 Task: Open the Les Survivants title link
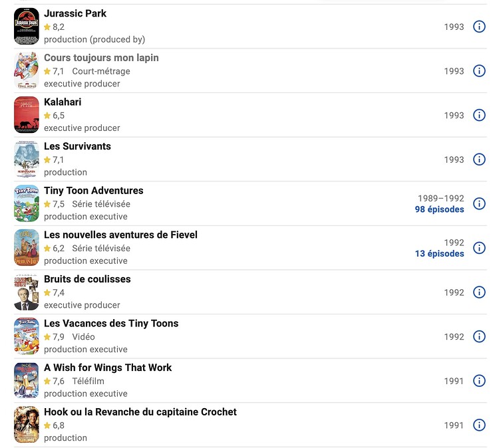[77, 146]
